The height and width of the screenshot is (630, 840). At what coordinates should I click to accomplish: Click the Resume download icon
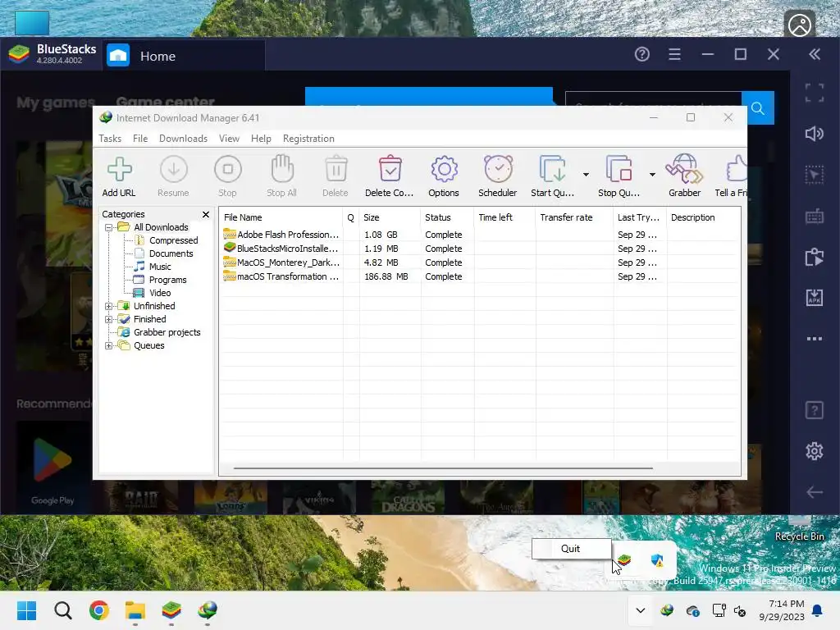pos(174,169)
